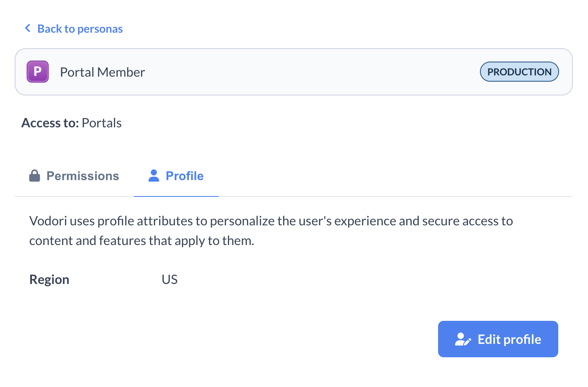Click the Access to label

(x=50, y=123)
